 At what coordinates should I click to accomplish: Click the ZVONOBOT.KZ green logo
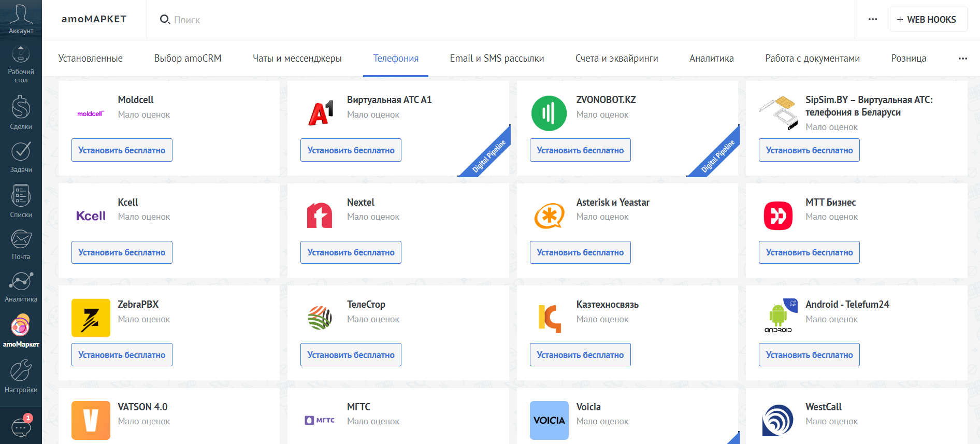(549, 113)
